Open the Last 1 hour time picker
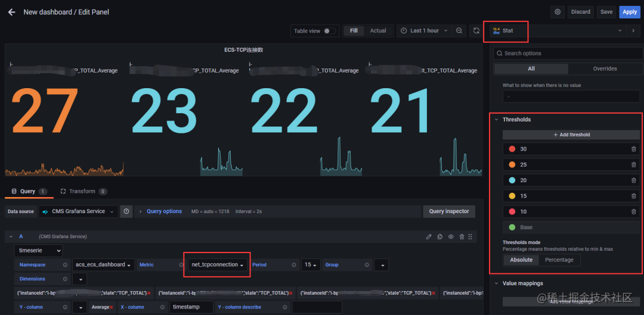 point(425,31)
